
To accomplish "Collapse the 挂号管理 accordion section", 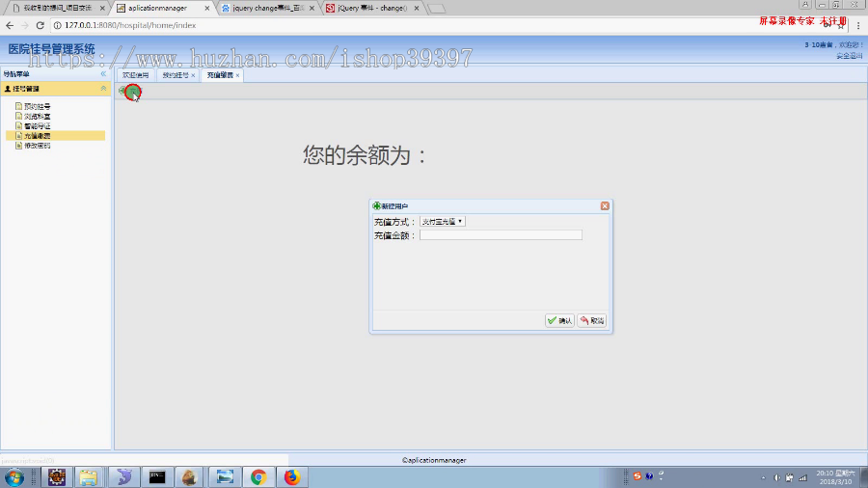I will coord(103,89).
